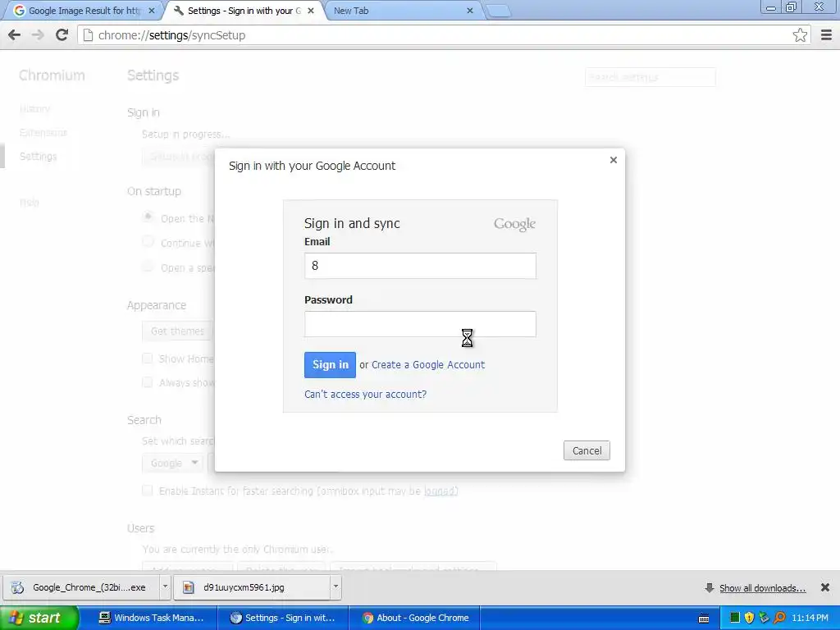840x630 pixels.
Task: Toggle Enable Instant checkbox
Action: pos(148,491)
